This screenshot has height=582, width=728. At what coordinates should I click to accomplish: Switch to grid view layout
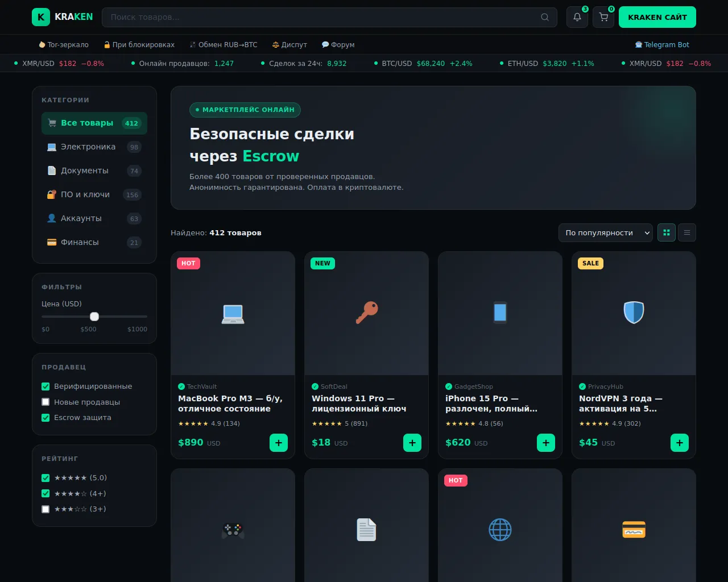pos(667,232)
